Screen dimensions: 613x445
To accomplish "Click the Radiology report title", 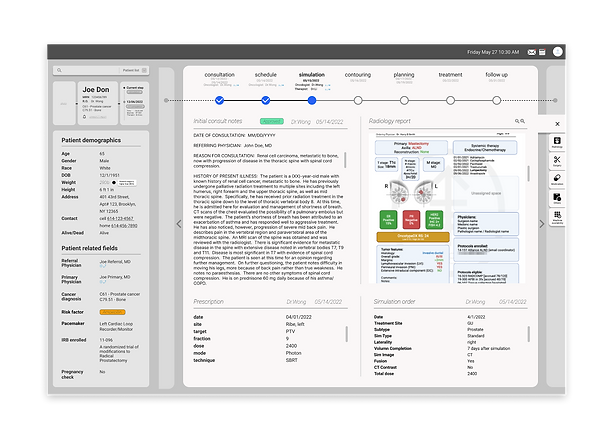I will [x=390, y=121].
